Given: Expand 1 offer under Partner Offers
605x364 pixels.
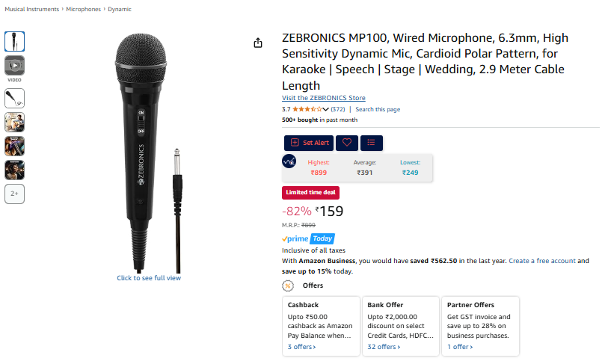Looking at the screenshot, I should 459,347.
